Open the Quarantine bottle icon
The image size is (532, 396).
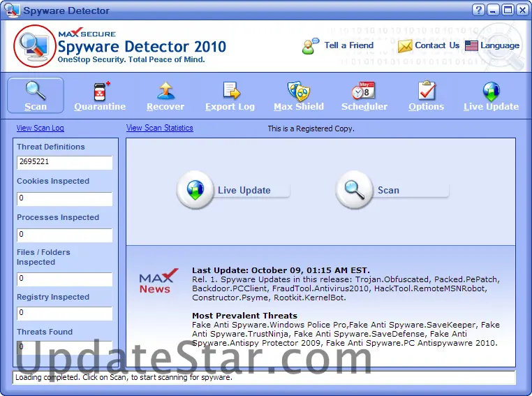pos(101,91)
